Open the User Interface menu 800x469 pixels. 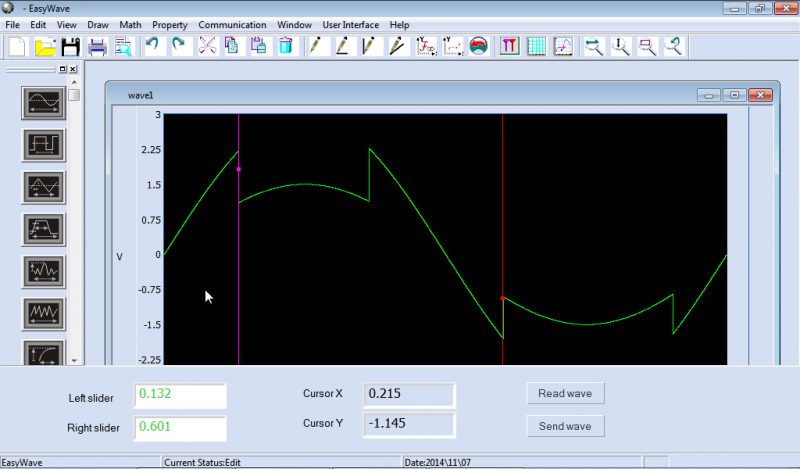(350, 24)
